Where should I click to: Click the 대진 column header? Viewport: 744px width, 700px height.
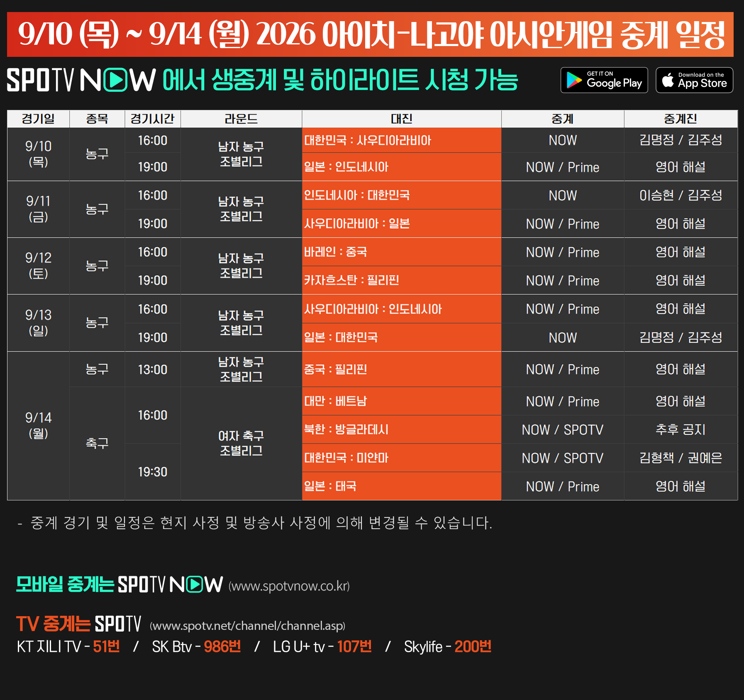click(402, 119)
